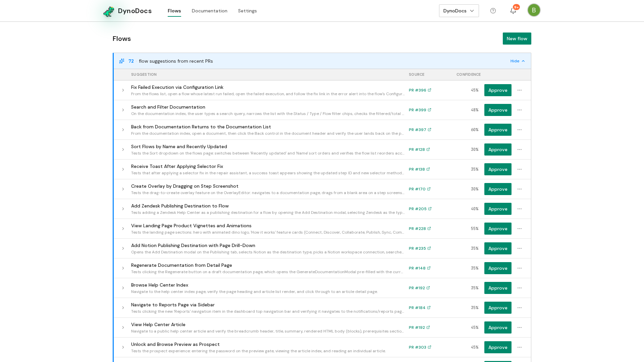Open more options for Add Zendesk Publishing row
This screenshot has width=644, height=362.
click(x=520, y=209)
